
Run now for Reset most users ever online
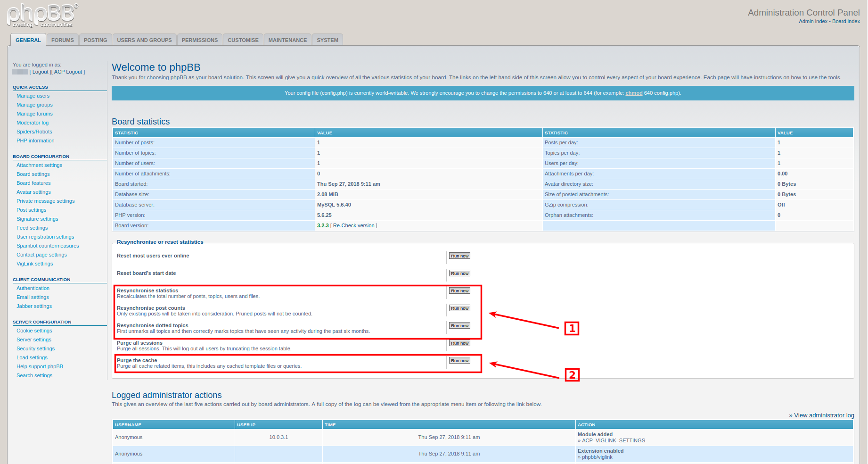459,256
